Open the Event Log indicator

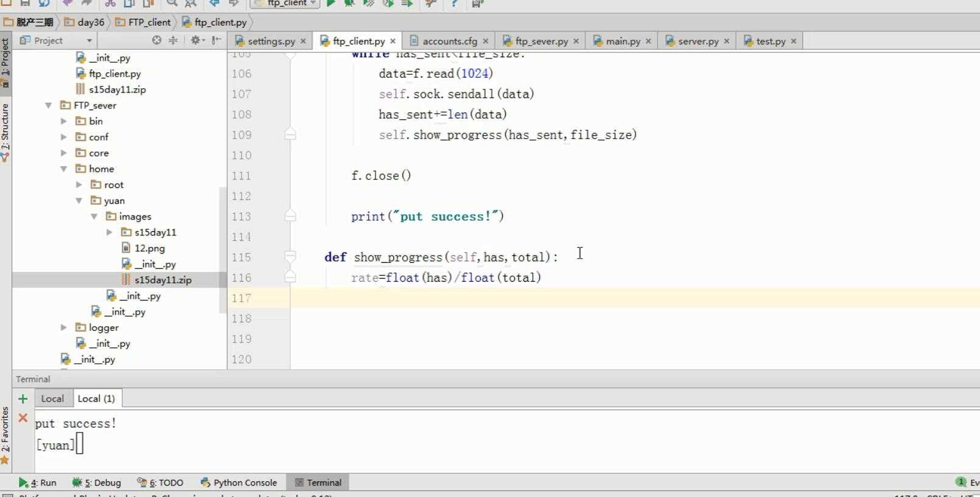coord(968,482)
